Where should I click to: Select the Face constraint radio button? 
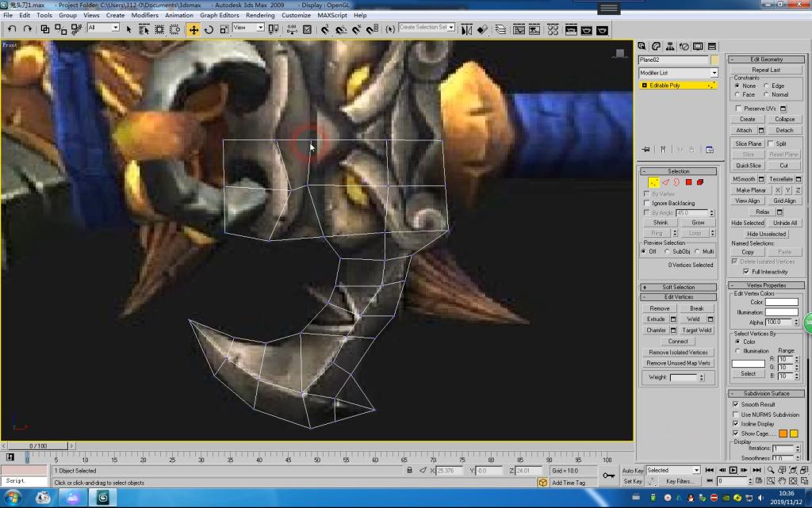[x=737, y=94]
